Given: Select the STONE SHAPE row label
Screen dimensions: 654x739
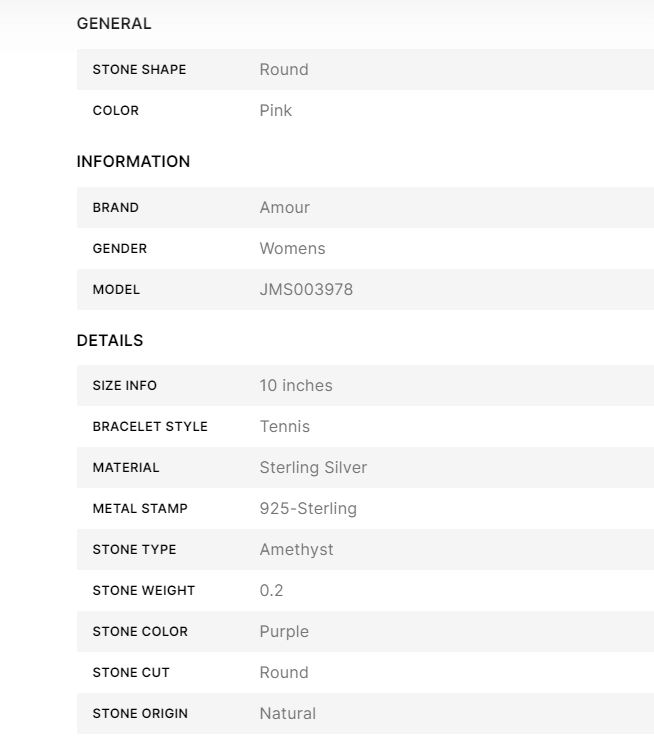Looking at the screenshot, I should (x=139, y=70).
